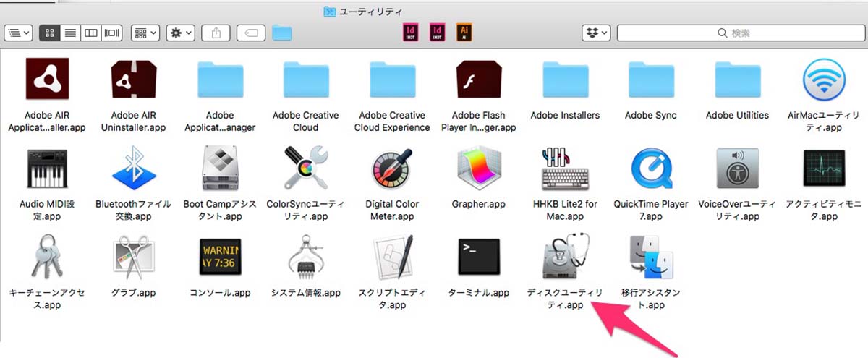Select Bluetoothファイル交換 app icon

point(133,169)
